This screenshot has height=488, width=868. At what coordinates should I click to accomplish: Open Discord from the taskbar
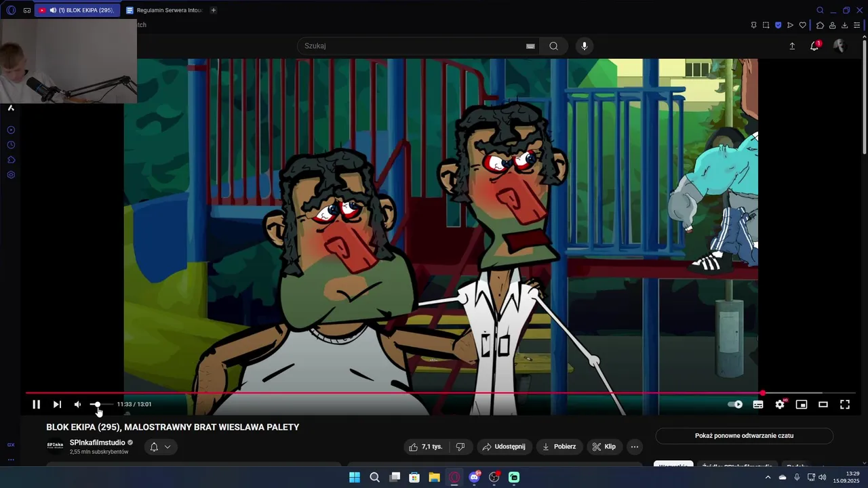click(x=474, y=477)
